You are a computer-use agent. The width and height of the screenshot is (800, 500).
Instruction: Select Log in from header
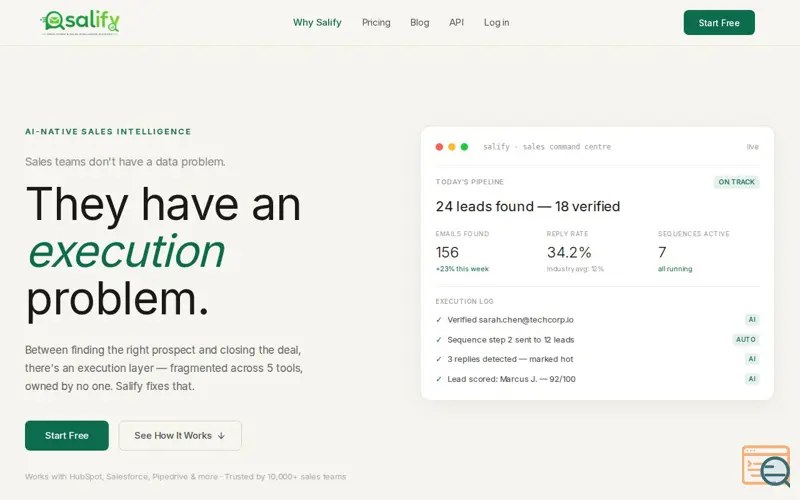(x=496, y=22)
